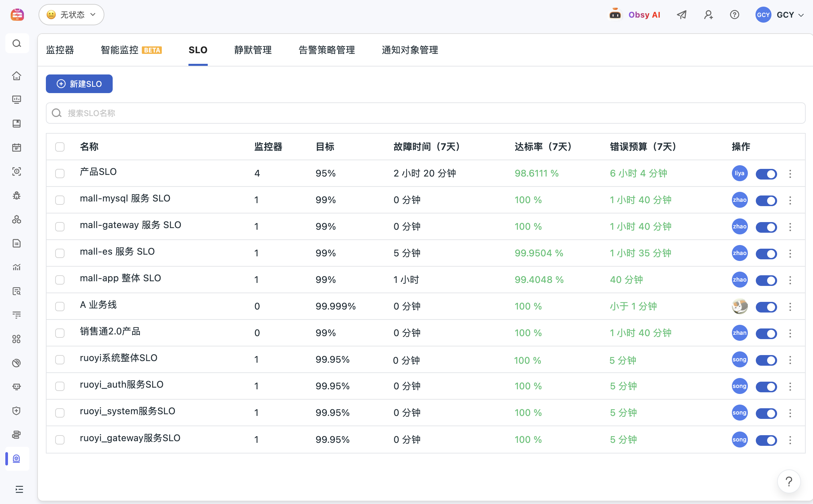
Task: Open more actions for 产品SLO row
Action: click(x=790, y=174)
